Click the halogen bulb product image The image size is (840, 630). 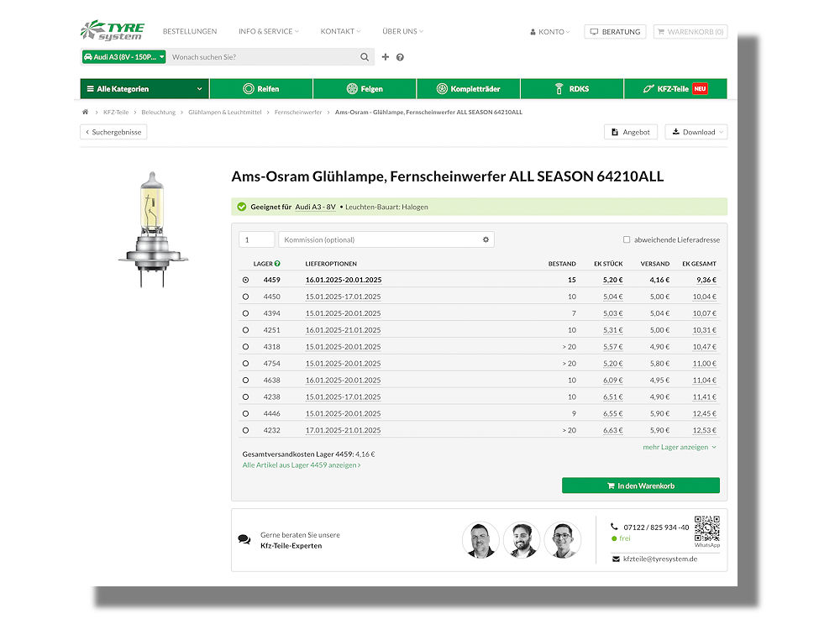coord(153,229)
